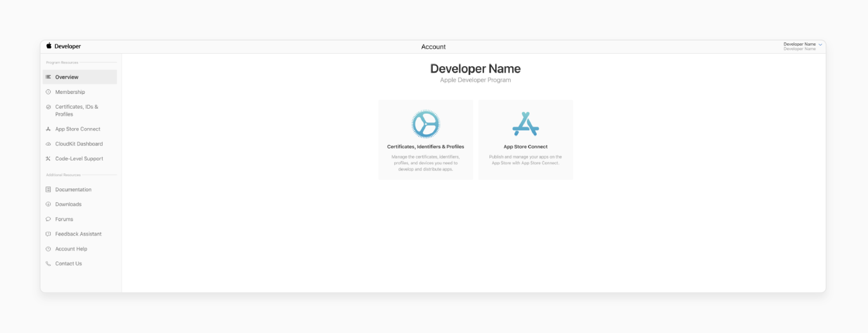Viewport: 868px width, 333px height.
Task: Click the Developer Name account label top right
Action: click(799, 44)
